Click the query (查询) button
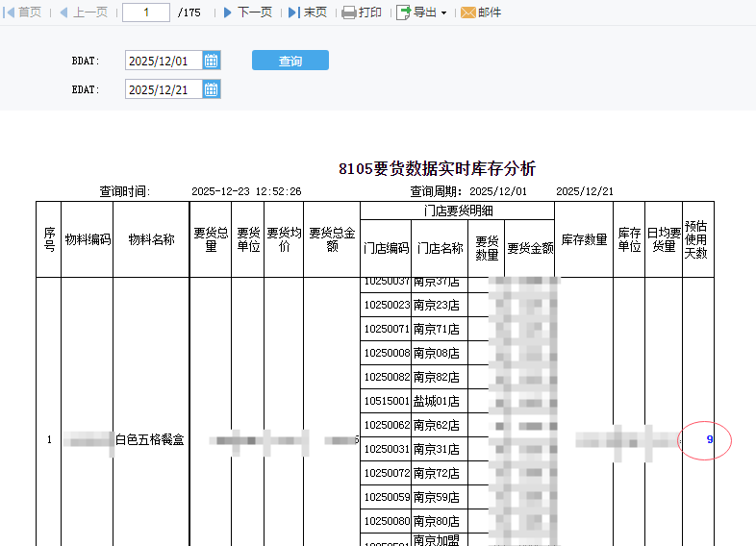This screenshot has width=756, height=546. pyautogui.click(x=290, y=61)
